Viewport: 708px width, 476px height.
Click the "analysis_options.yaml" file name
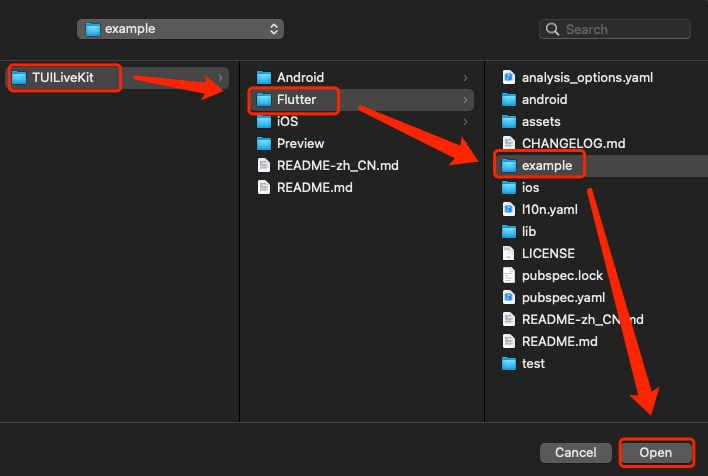click(587, 78)
